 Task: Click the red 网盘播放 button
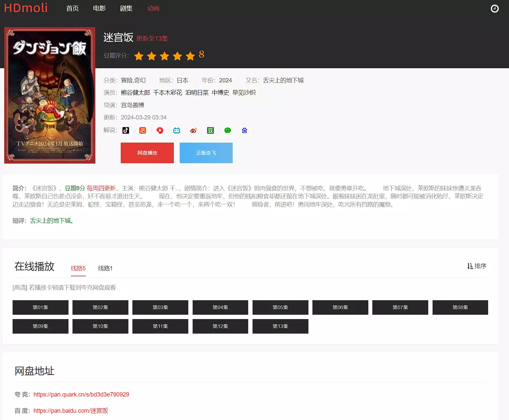click(147, 153)
